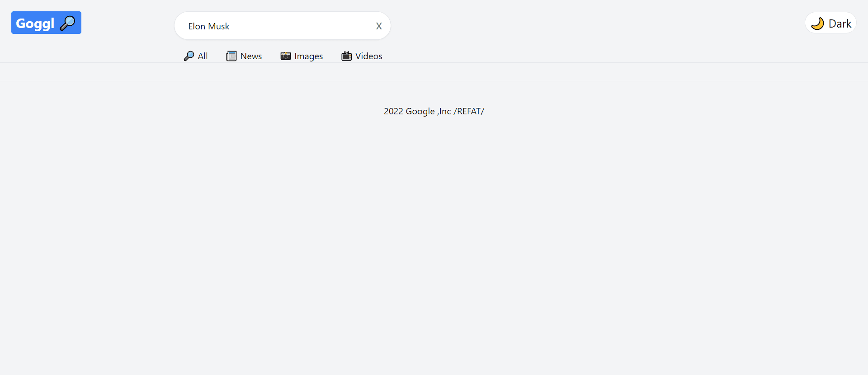Click the 2022 Google ,Inc /REFAT/ footer text

(434, 111)
